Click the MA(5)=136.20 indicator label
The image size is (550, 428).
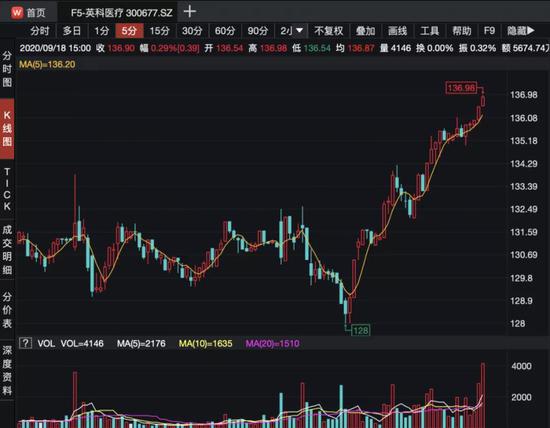click(x=47, y=64)
